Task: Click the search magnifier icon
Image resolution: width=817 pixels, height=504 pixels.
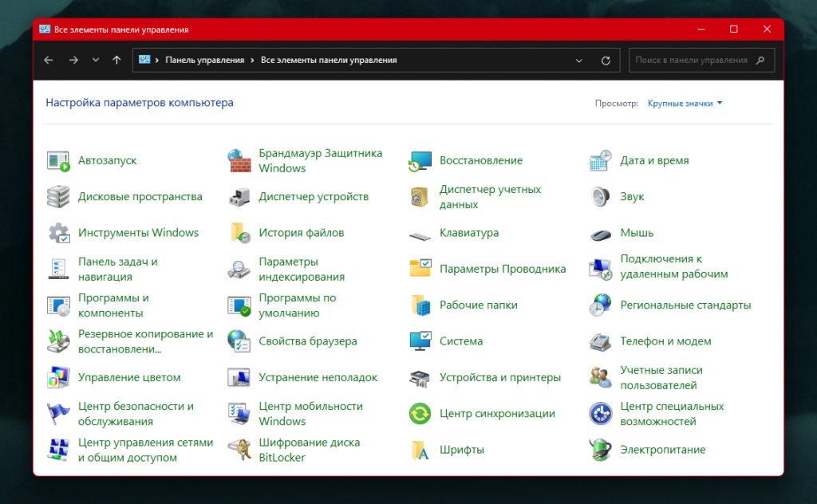Action: [x=760, y=61]
